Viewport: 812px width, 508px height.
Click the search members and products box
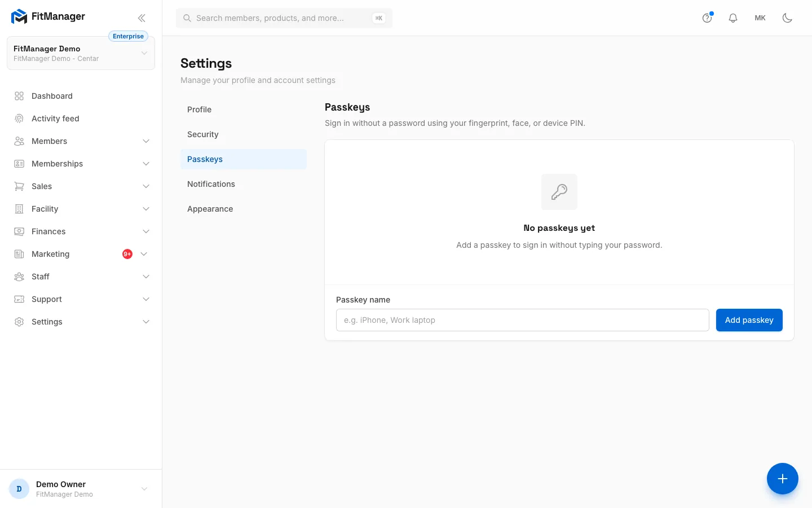[x=284, y=18]
